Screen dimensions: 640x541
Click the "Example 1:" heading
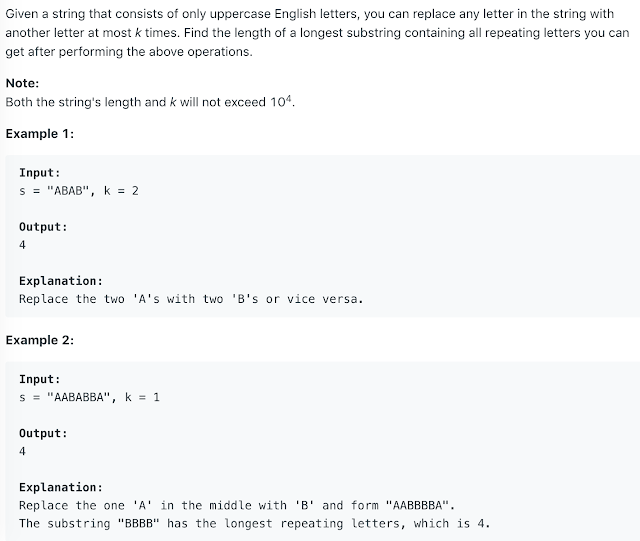click(x=40, y=134)
